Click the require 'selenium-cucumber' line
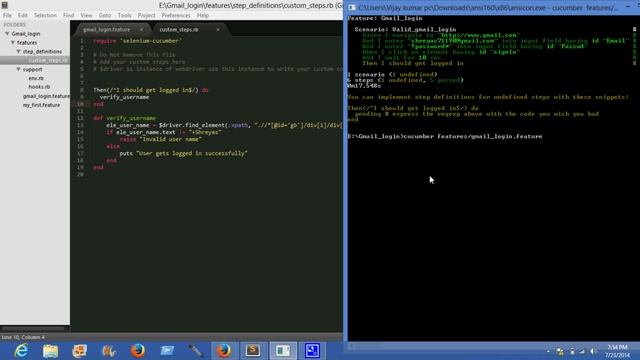Viewport: 640px width, 360px height. (138, 41)
